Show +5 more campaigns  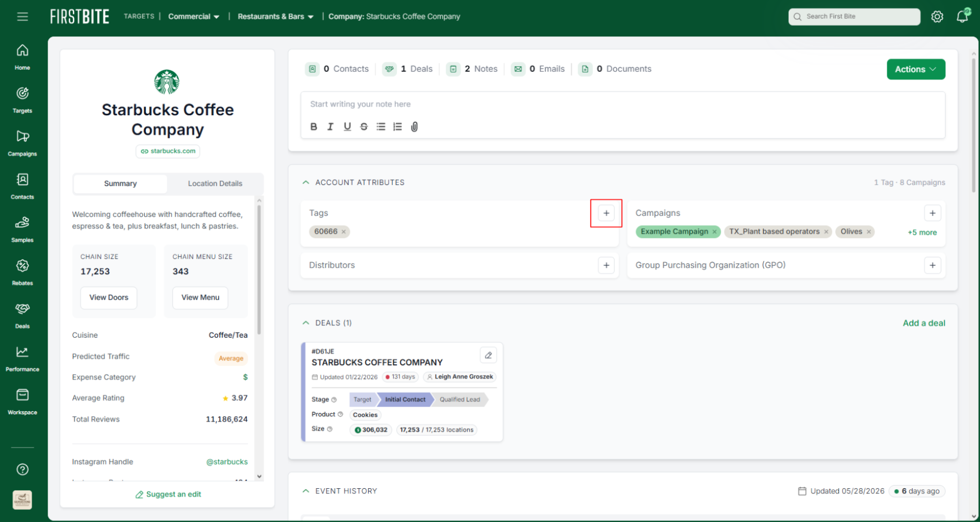coord(922,233)
